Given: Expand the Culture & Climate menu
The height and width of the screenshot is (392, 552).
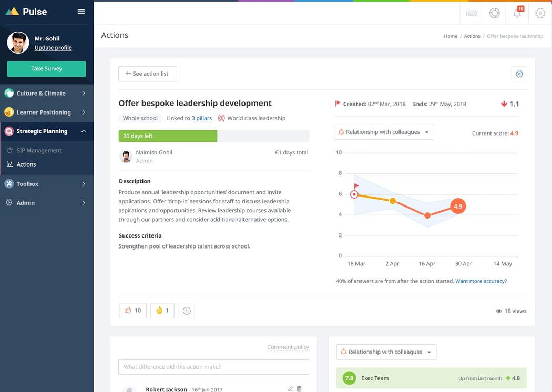Looking at the screenshot, I should point(47,94).
